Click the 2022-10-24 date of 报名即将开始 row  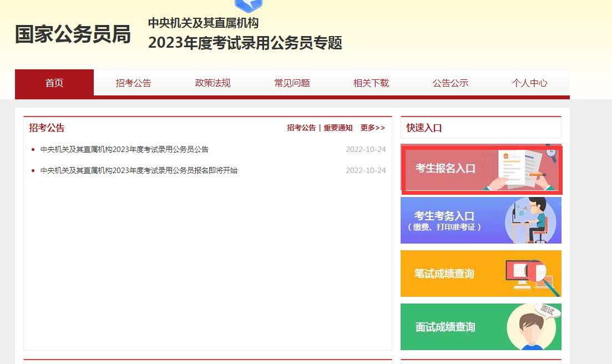(366, 170)
